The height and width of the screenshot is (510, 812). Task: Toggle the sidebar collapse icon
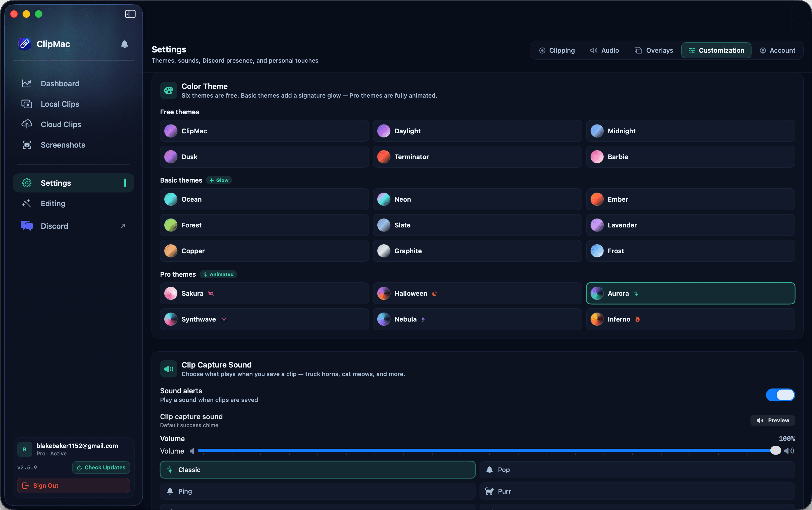[130, 14]
